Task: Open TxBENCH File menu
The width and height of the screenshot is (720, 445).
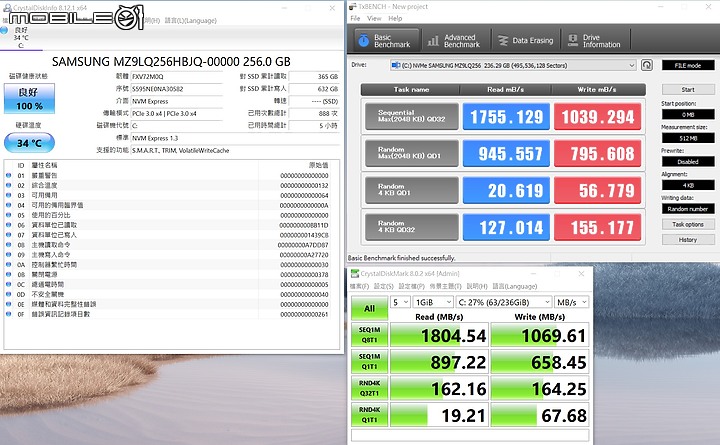Action: click(x=355, y=18)
